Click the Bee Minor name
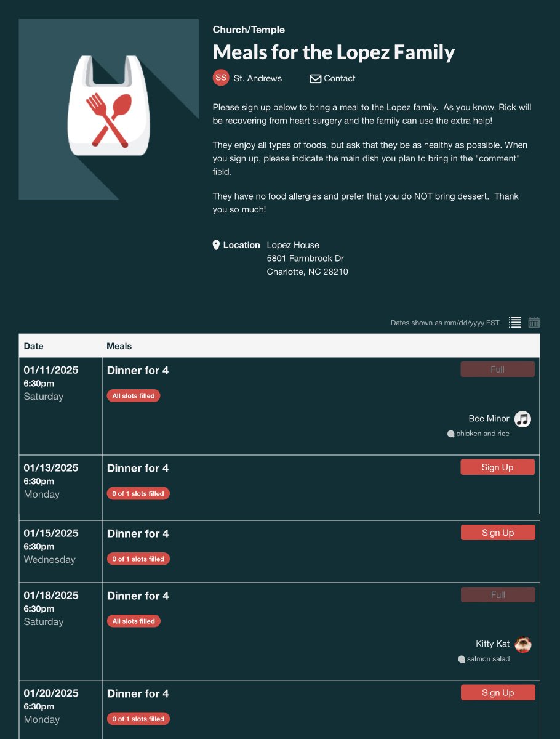The width and height of the screenshot is (560, 739). pyautogui.click(x=489, y=419)
